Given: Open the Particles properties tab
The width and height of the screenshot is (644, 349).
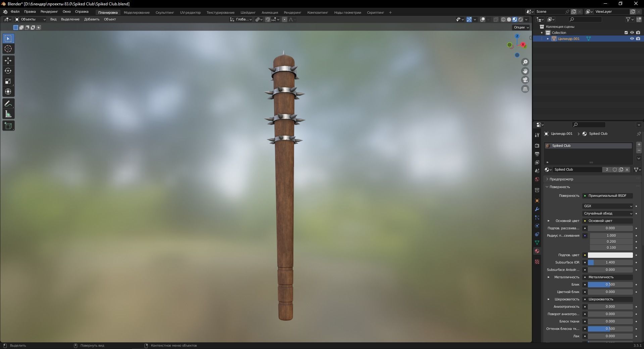Looking at the screenshot, I should tap(537, 218).
